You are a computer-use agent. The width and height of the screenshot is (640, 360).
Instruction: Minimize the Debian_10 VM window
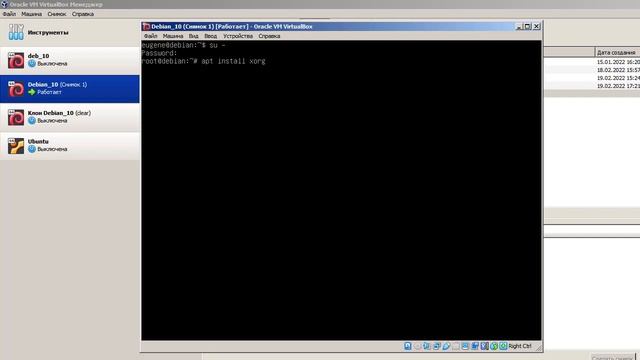point(519,27)
